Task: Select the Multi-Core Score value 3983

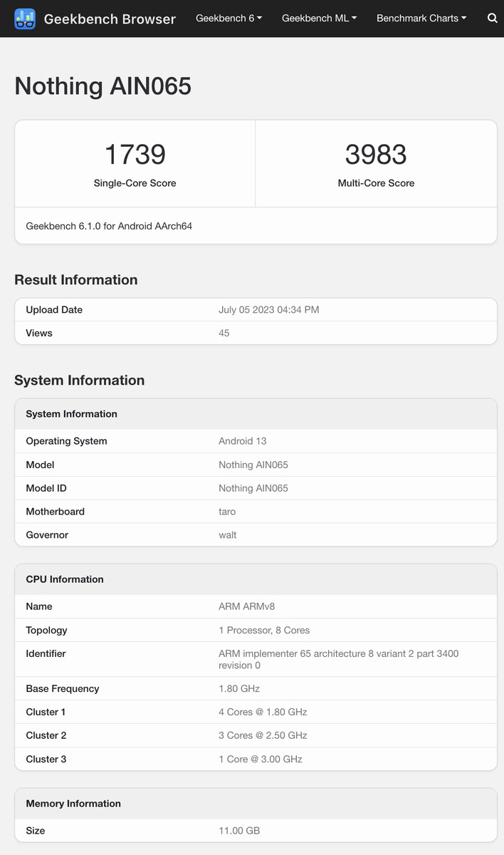Action: tap(376, 155)
